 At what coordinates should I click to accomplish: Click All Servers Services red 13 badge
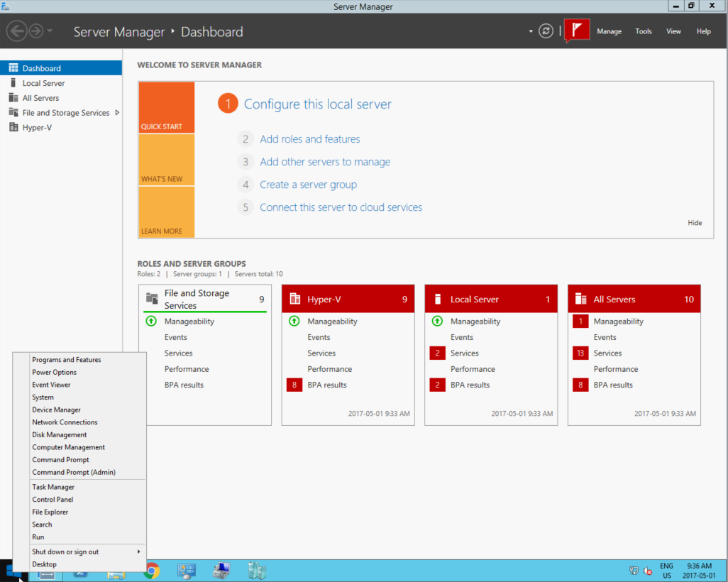click(x=580, y=353)
